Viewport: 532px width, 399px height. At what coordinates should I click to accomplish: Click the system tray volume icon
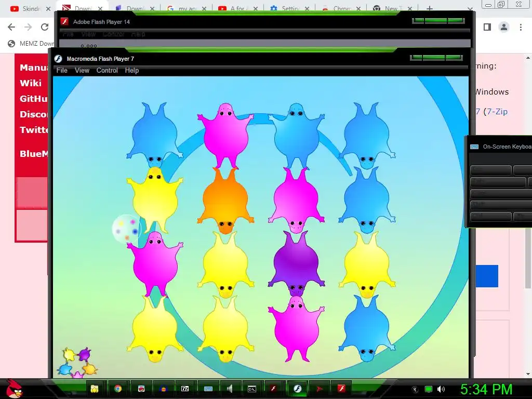pyautogui.click(x=441, y=389)
